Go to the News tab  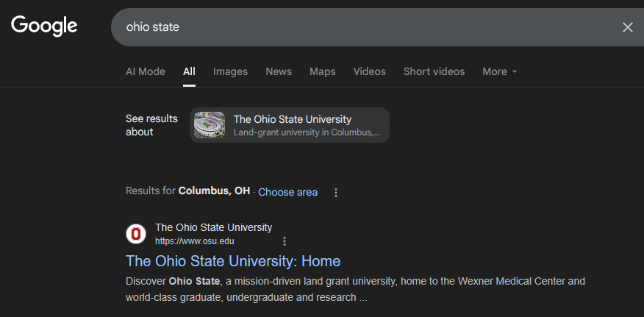coord(279,71)
